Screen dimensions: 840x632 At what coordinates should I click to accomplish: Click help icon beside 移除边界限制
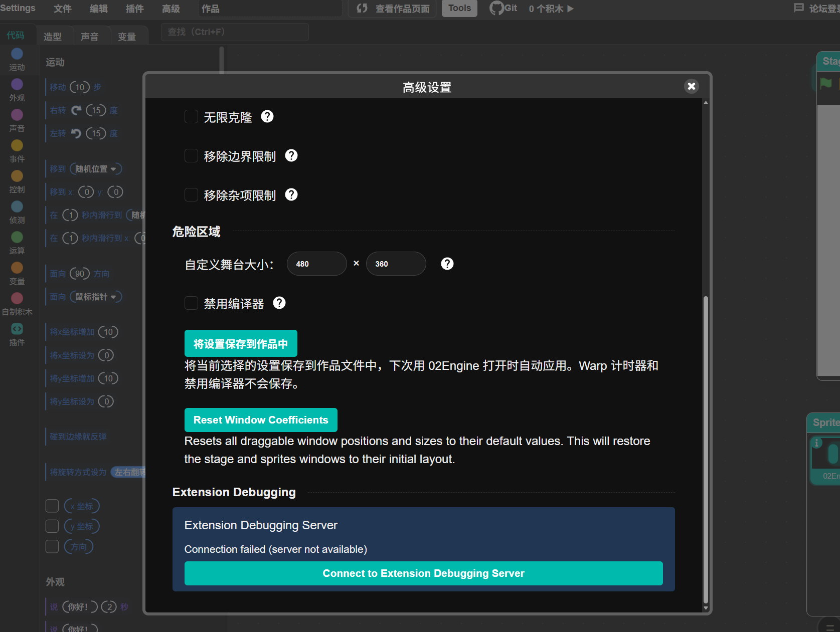[291, 156]
